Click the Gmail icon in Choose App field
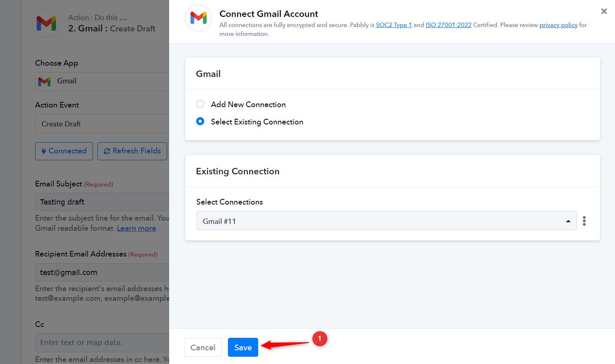This screenshot has width=615, height=364. click(44, 81)
